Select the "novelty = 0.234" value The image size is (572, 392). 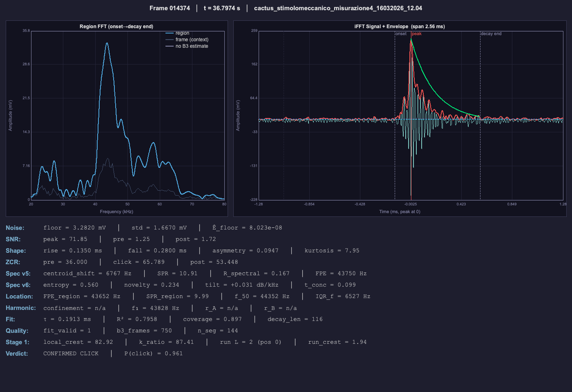click(152, 285)
